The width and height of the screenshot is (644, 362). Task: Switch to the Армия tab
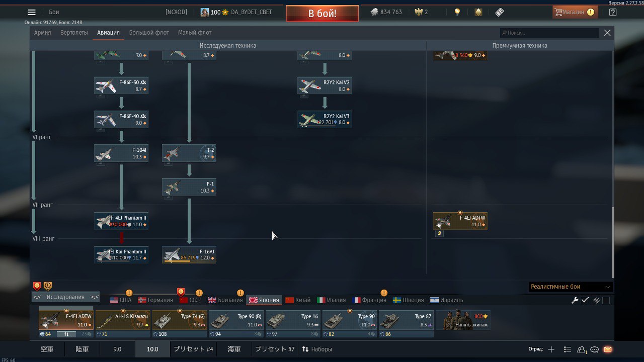[x=43, y=33]
